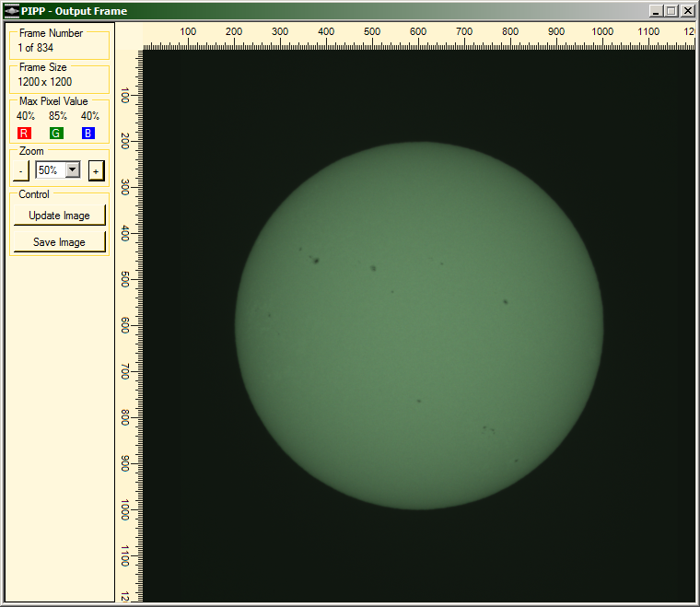This screenshot has height=607, width=700.
Task: Click the 'PIPP - Output Frame' title text
Action: [x=74, y=11]
